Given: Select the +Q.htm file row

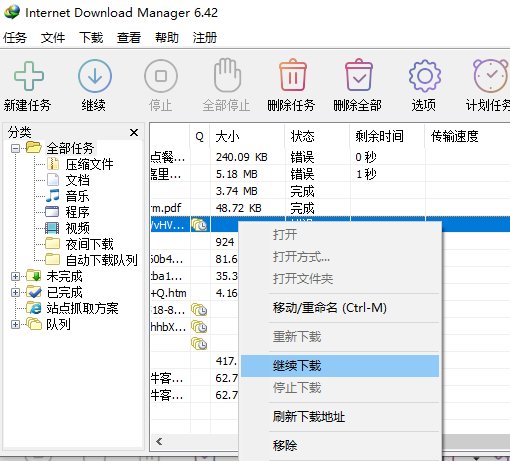Looking at the screenshot, I should click(x=195, y=293).
